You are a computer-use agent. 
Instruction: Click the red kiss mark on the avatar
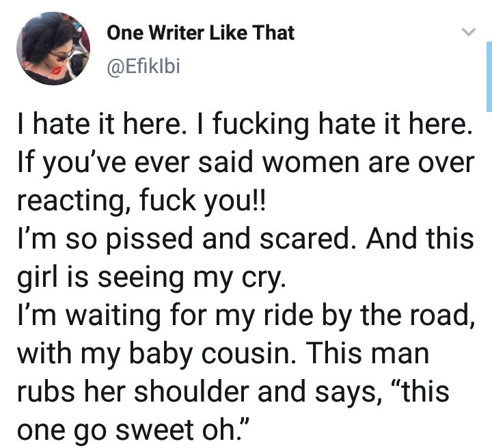57,71
